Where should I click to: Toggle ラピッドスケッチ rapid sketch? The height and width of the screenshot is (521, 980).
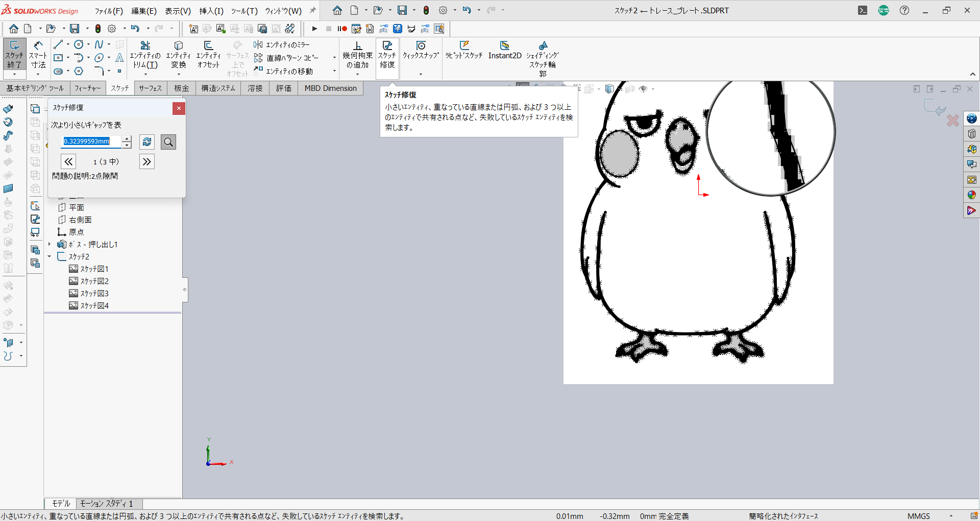point(464,50)
